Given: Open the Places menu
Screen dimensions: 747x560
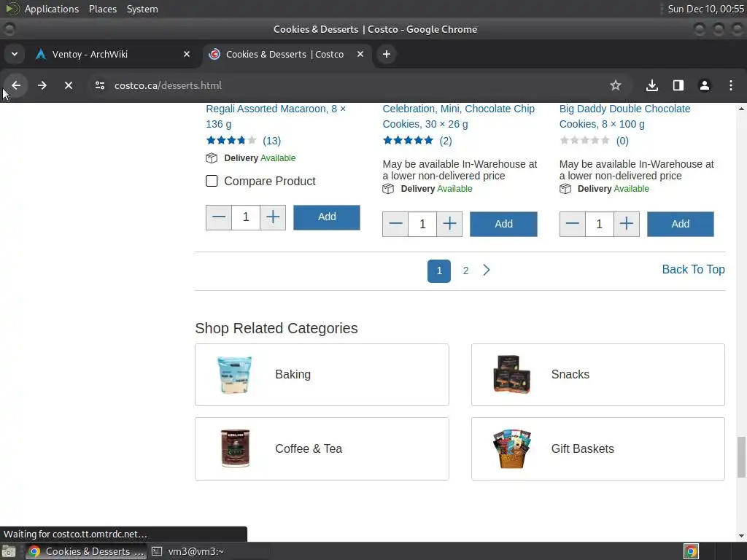Looking at the screenshot, I should (103, 9).
